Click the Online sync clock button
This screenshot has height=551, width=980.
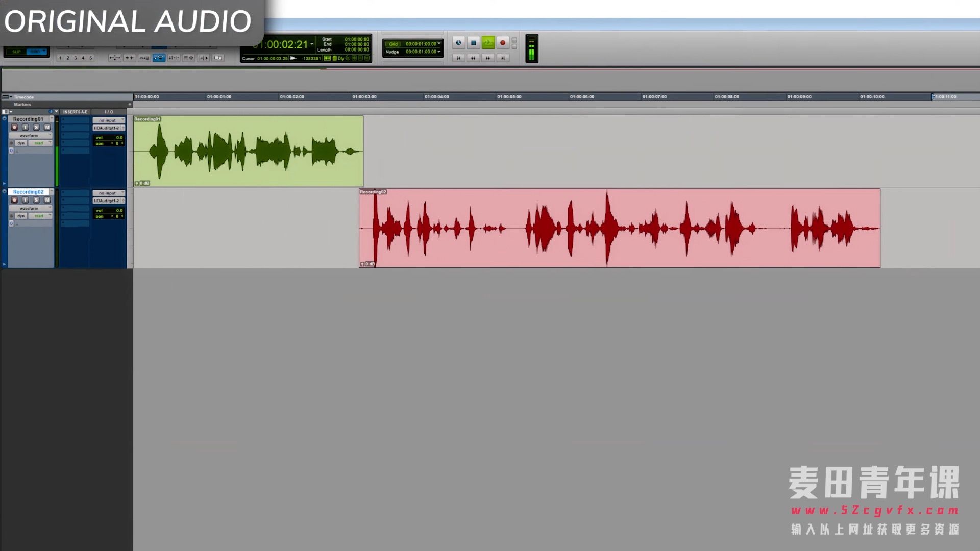(458, 43)
